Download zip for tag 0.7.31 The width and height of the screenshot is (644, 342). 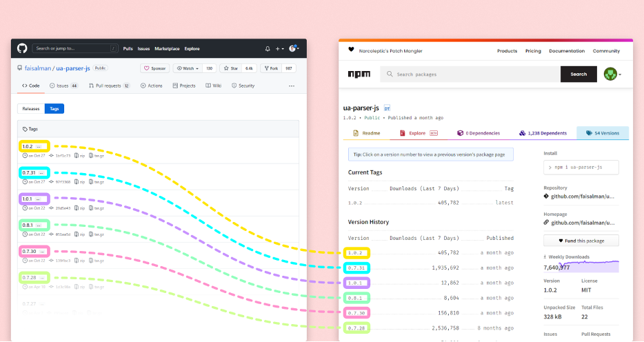click(x=80, y=182)
